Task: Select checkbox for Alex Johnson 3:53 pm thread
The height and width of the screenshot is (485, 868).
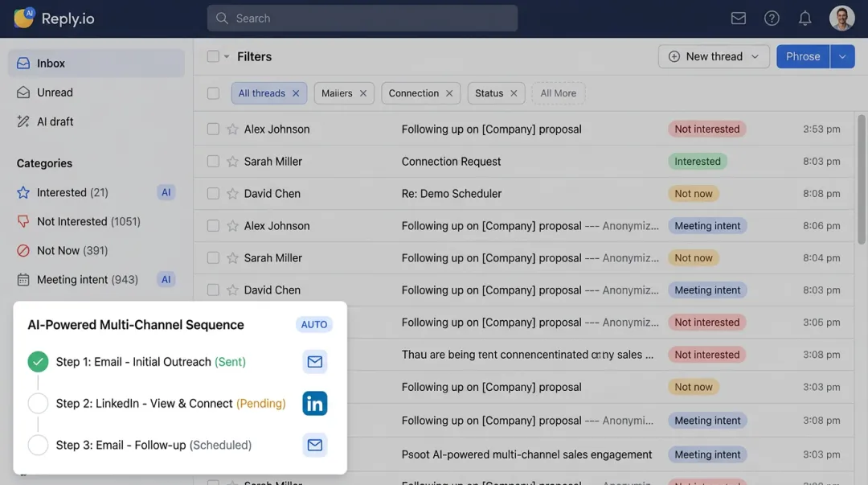Action: coord(213,129)
